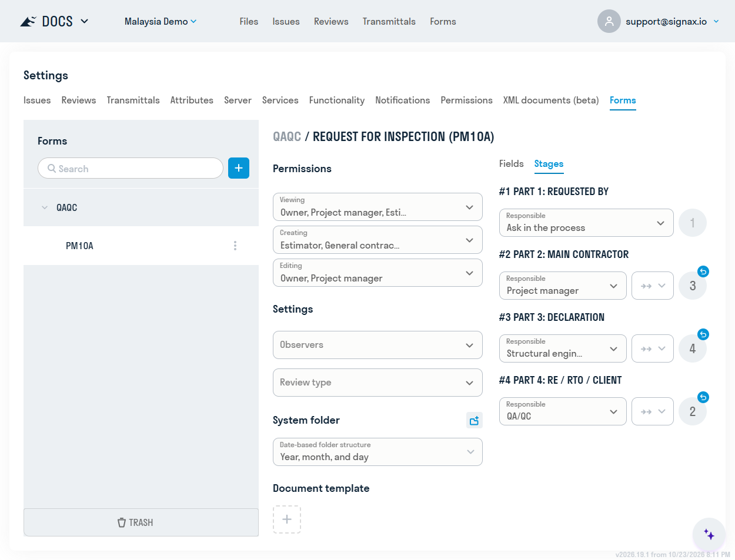Open the user avatar icon
Screen dimensions: 735x560
(x=609, y=21)
